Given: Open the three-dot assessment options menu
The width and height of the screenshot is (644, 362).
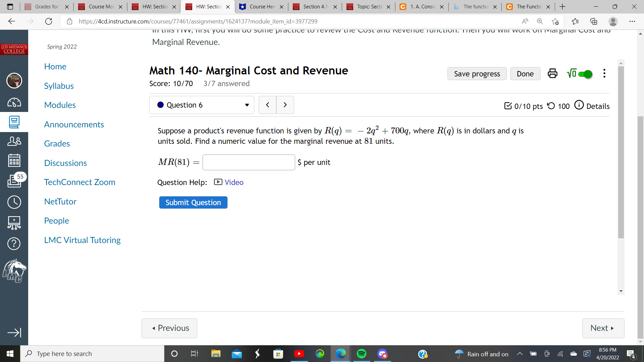Looking at the screenshot, I should point(604,73).
